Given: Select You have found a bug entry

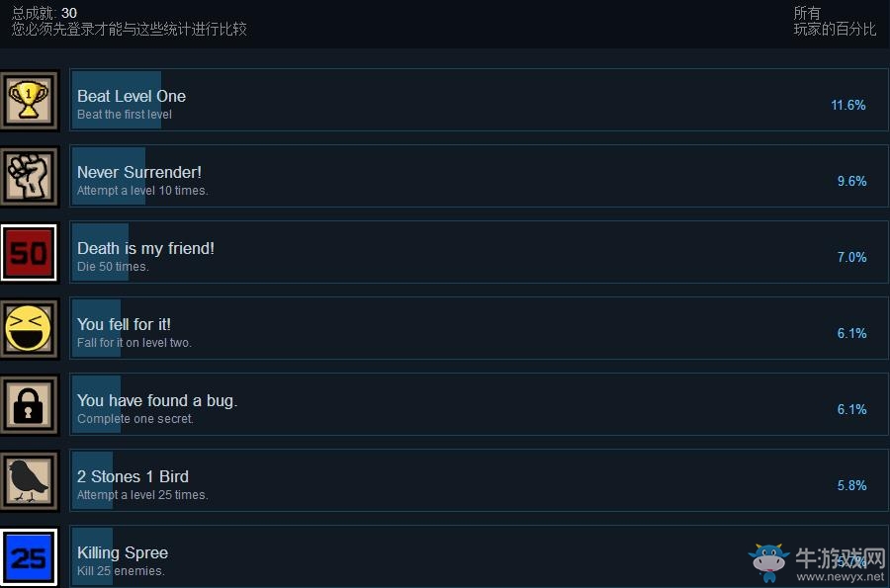Looking at the screenshot, I should (x=479, y=404).
